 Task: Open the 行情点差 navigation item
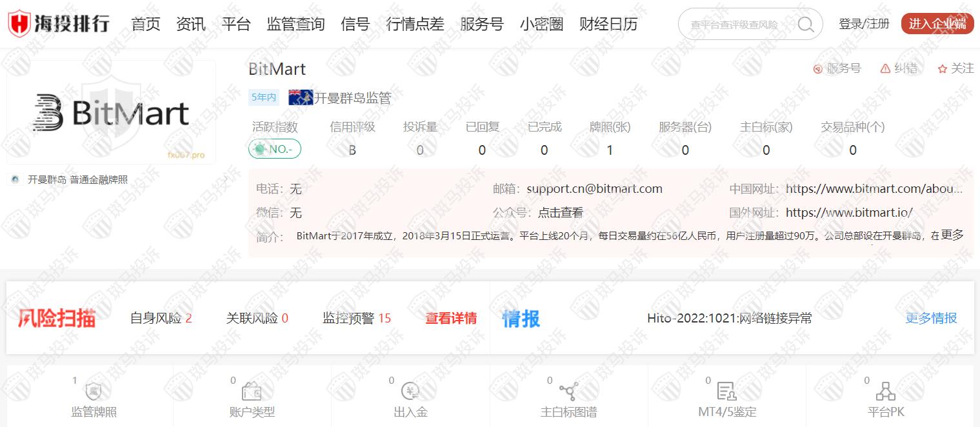click(415, 25)
